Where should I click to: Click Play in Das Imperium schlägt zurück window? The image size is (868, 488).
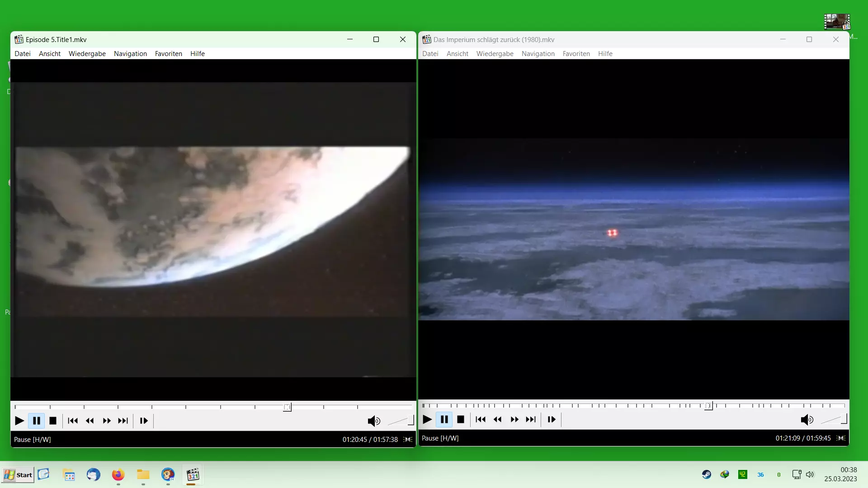pyautogui.click(x=427, y=419)
